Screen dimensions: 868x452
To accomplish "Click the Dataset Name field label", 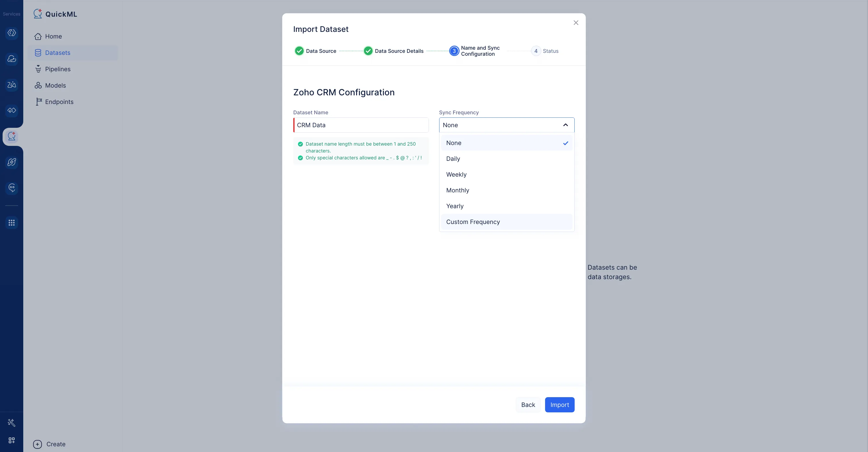I will click(x=311, y=113).
